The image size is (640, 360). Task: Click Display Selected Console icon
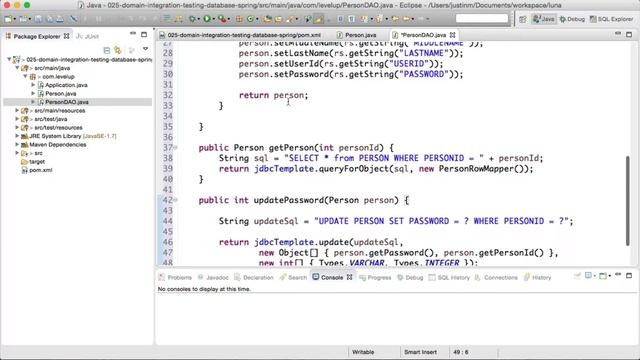(x=588, y=276)
